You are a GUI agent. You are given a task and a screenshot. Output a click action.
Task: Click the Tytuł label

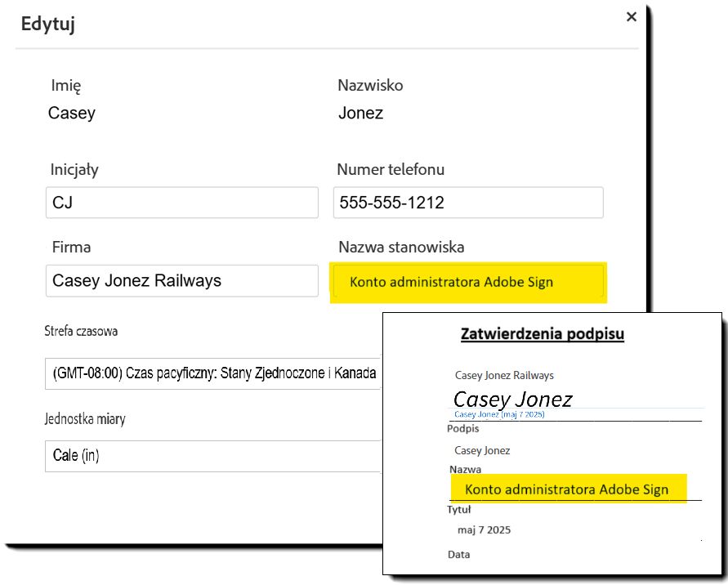click(458, 509)
